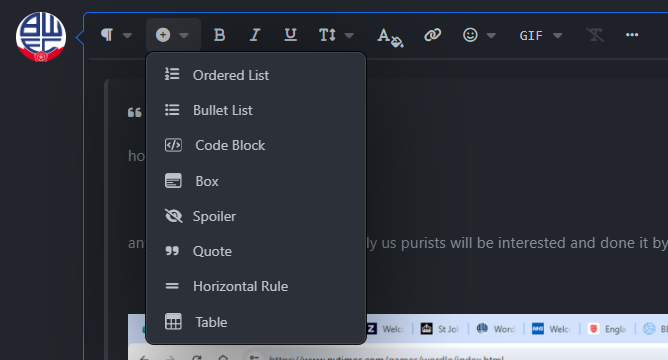The width and height of the screenshot is (668, 360).
Task: Toggle bold formatting
Action: tap(219, 35)
